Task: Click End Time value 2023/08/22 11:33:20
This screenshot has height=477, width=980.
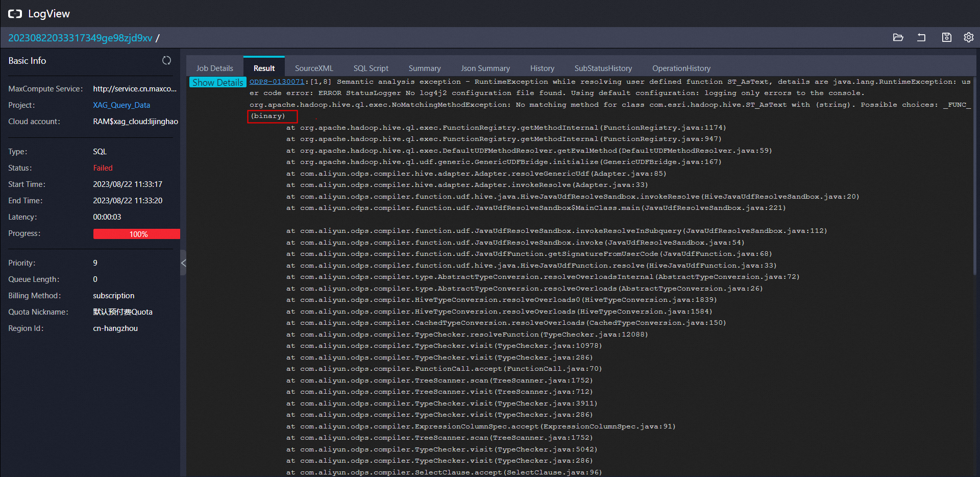Action: [x=128, y=200]
